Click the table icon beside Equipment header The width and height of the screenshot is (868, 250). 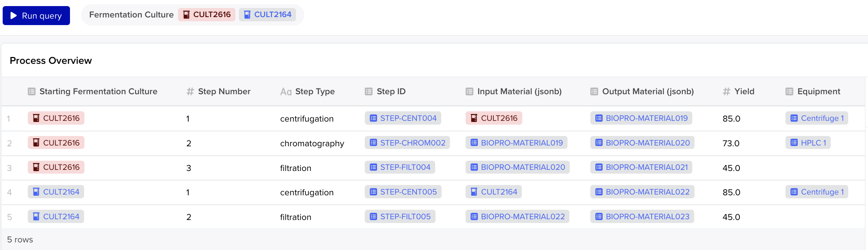(789, 92)
